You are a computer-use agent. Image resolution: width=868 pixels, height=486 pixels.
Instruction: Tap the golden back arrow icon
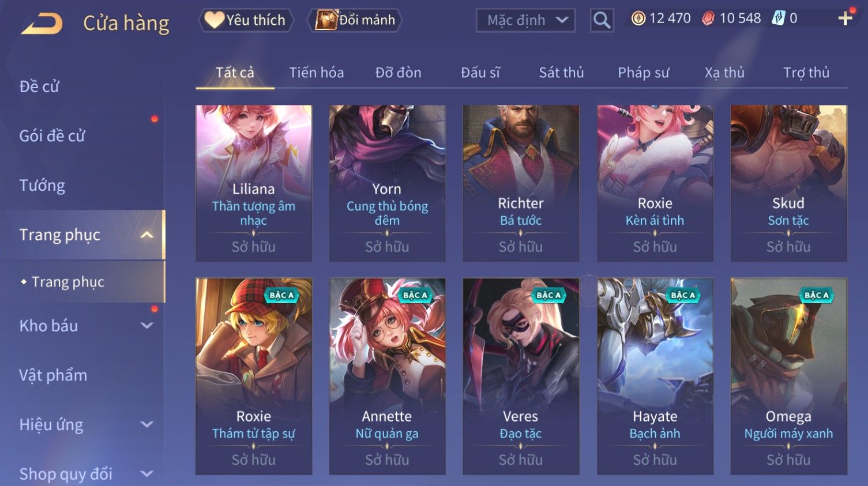[x=42, y=24]
